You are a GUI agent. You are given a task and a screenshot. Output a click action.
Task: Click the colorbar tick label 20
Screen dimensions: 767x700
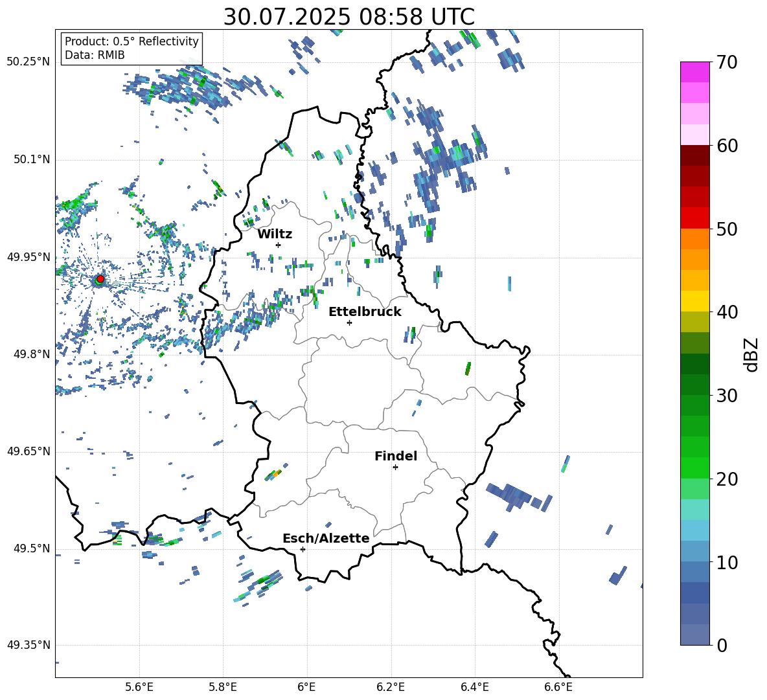(x=727, y=479)
